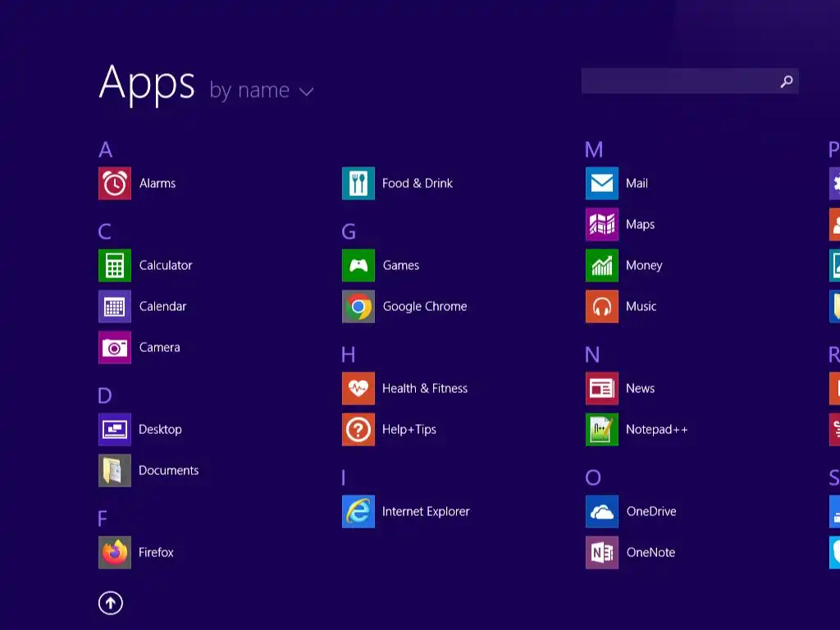
Task: Launch the Firefox browser icon
Action: 115,552
